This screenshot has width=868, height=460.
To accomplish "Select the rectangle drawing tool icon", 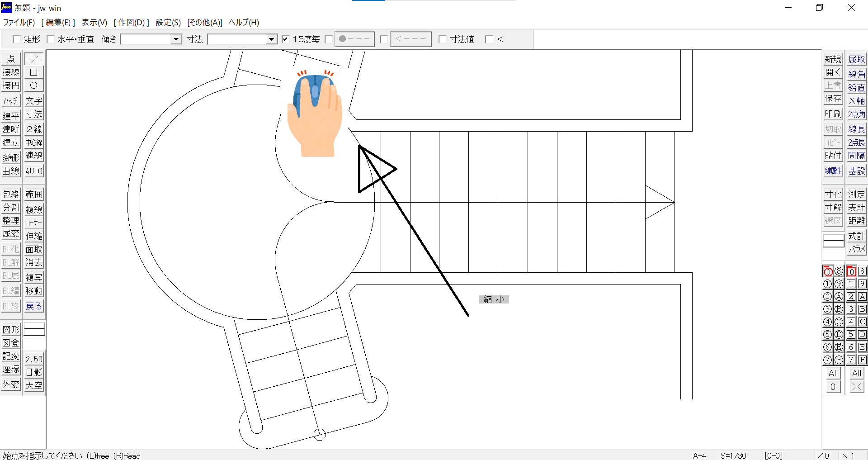I will click(x=34, y=72).
